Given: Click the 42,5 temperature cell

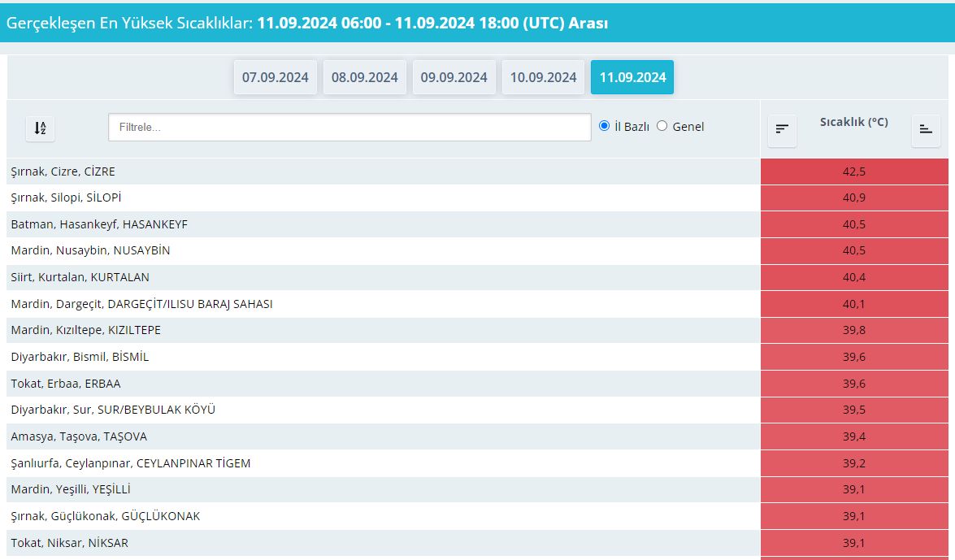Looking at the screenshot, I should 853,171.
